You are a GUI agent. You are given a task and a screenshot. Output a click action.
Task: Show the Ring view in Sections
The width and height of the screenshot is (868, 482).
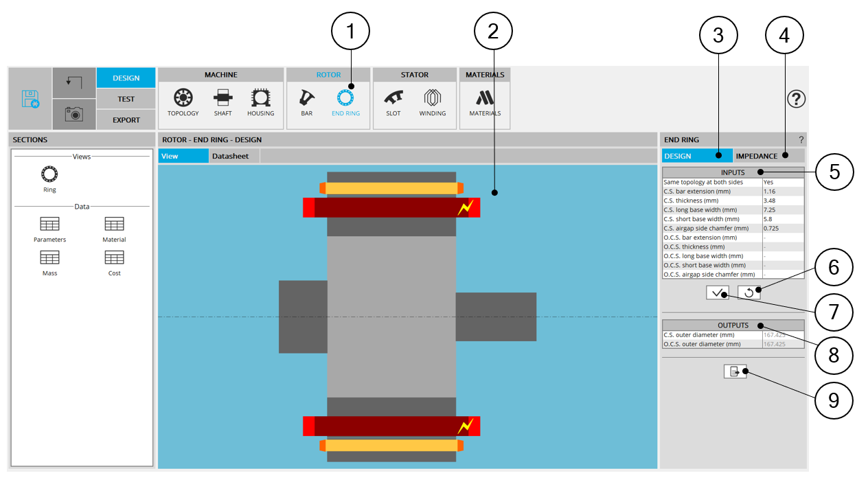click(49, 178)
